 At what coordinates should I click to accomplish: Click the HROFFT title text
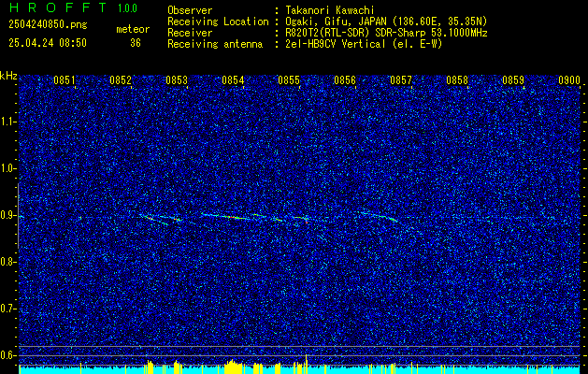tap(58, 7)
